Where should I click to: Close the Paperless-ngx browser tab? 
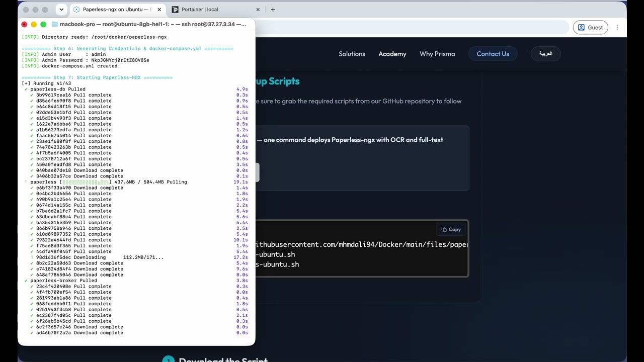[x=159, y=10]
